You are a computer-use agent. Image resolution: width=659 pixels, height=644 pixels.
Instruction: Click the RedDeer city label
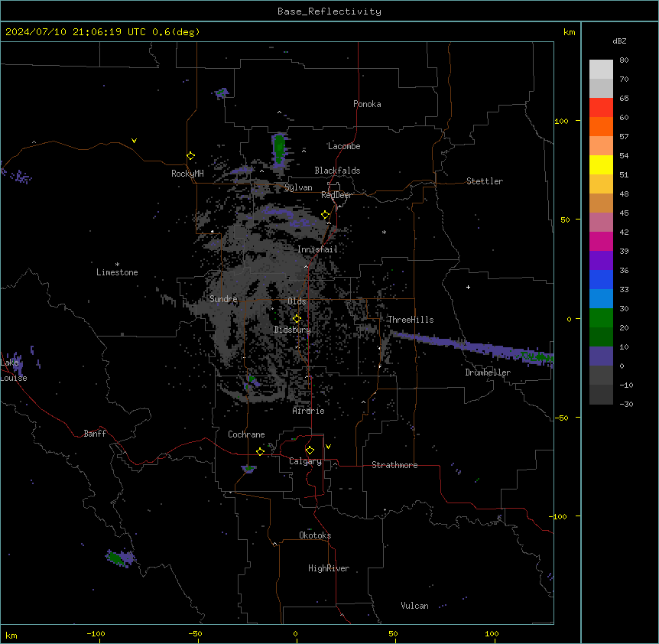pyautogui.click(x=336, y=195)
